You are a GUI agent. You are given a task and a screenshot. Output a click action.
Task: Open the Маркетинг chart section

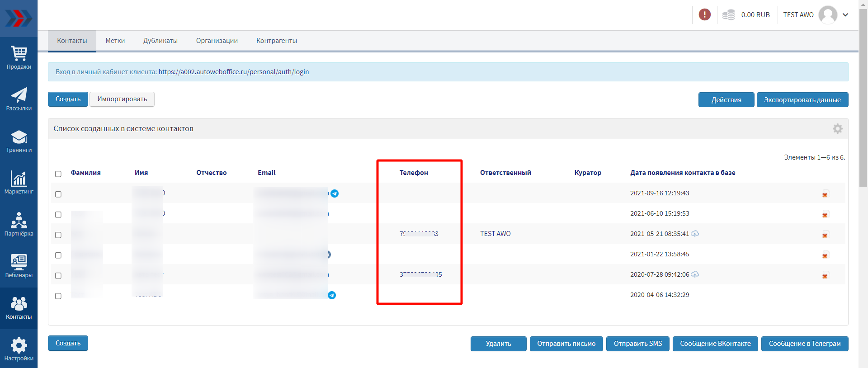19,183
